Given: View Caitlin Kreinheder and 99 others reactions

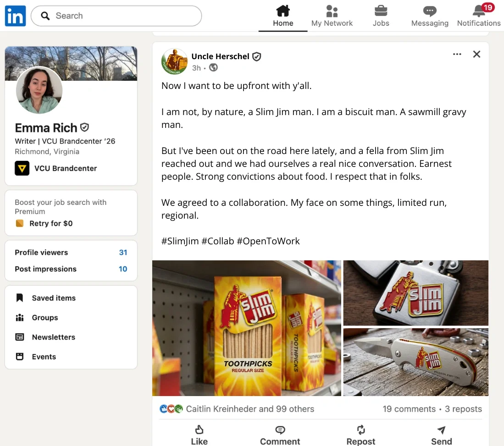Looking at the screenshot, I should 250,409.
